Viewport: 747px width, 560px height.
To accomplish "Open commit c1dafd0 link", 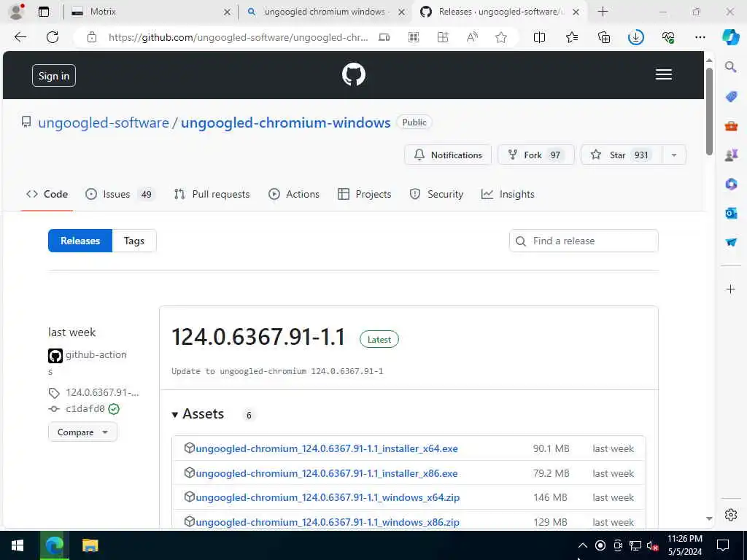I will (85, 408).
